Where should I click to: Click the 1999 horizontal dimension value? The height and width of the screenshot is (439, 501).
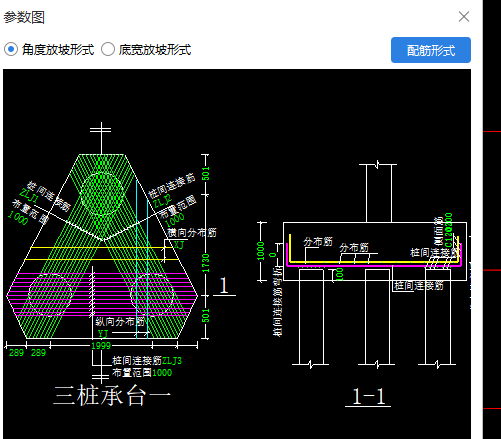click(x=101, y=346)
